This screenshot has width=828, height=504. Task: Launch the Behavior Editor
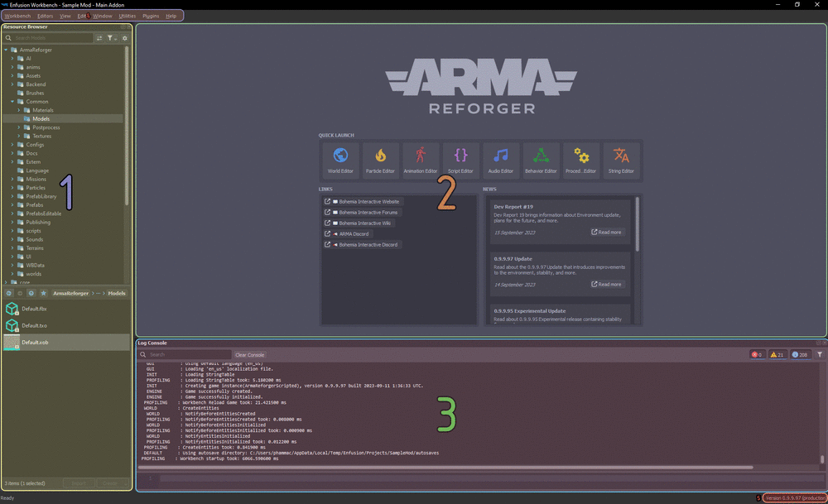pos(541,160)
